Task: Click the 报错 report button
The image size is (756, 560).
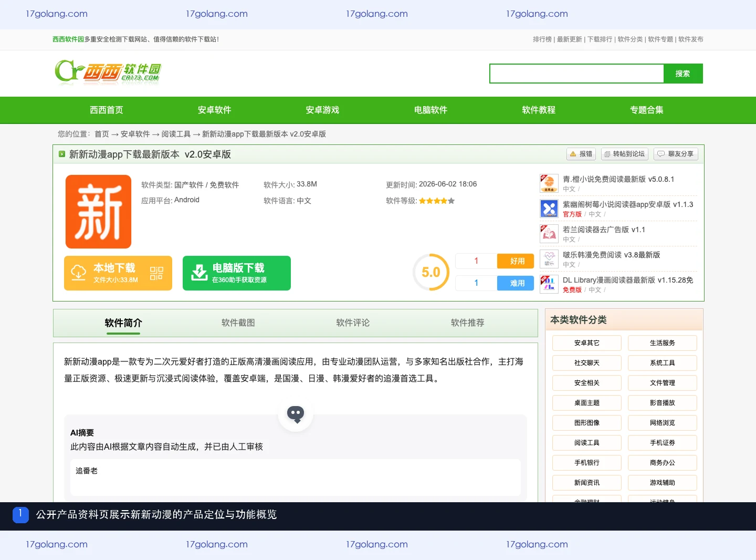Action: [581, 154]
